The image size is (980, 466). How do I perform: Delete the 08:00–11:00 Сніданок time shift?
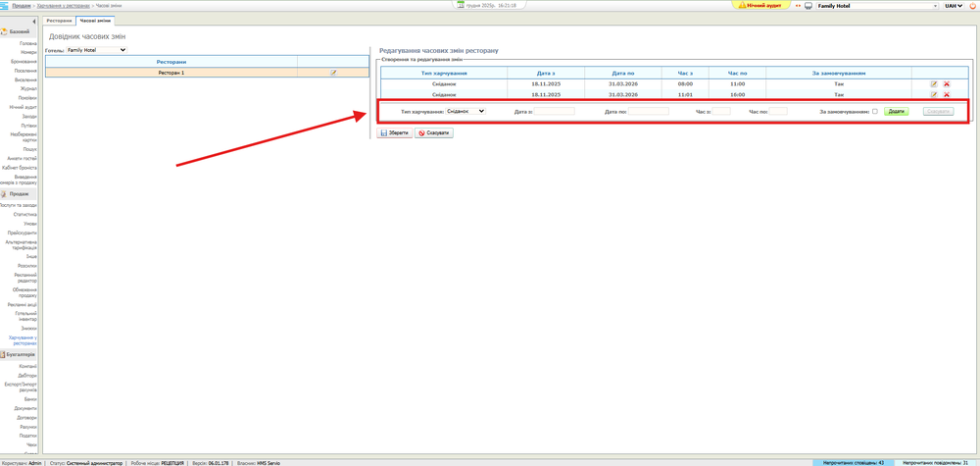[x=947, y=84]
